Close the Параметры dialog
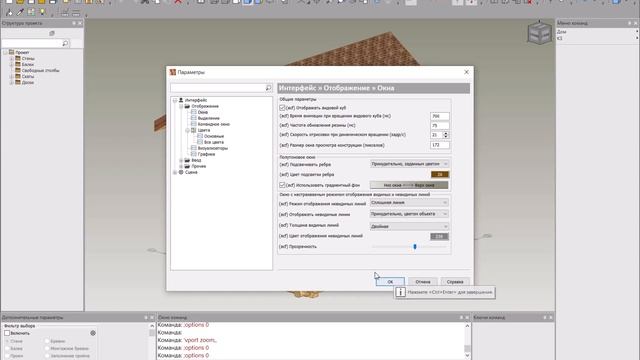 [x=467, y=72]
